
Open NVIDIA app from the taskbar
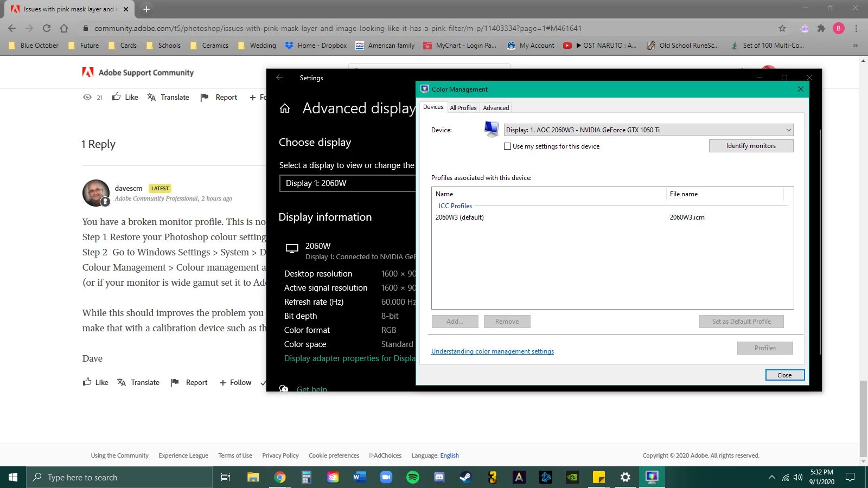[x=572, y=477]
